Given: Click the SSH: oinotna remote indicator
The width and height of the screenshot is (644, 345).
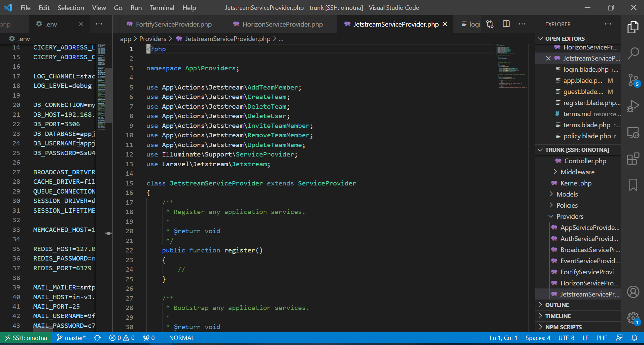Looking at the screenshot, I should coord(26,338).
